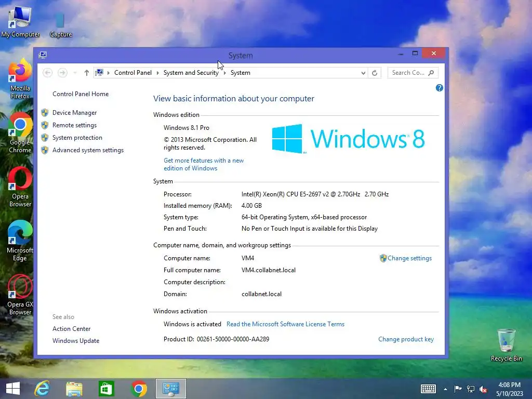
Task: Open the recent locations dropdown arrow
Action: (x=75, y=73)
